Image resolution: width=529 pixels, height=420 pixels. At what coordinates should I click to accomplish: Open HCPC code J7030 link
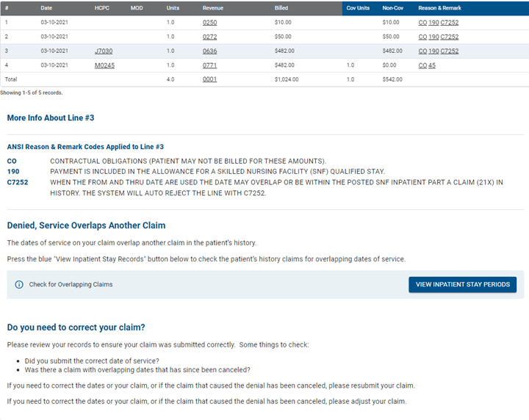pyautogui.click(x=104, y=51)
